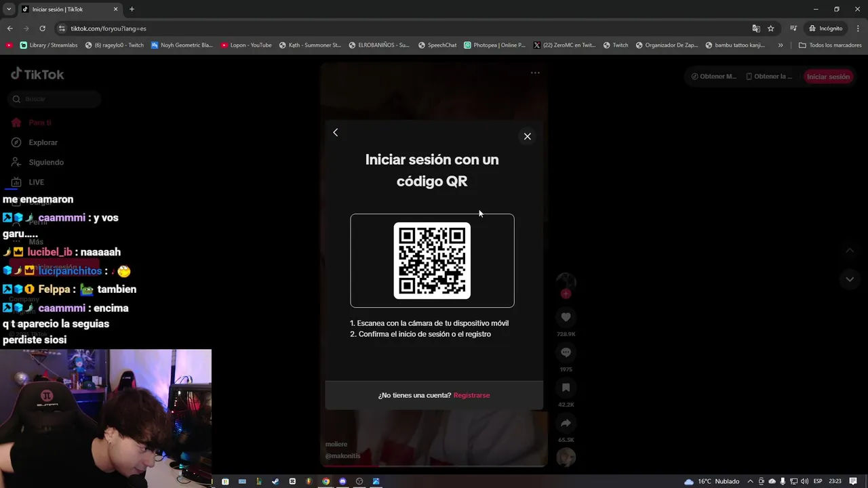Reload the page with the browser refresh icon

[42, 28]
